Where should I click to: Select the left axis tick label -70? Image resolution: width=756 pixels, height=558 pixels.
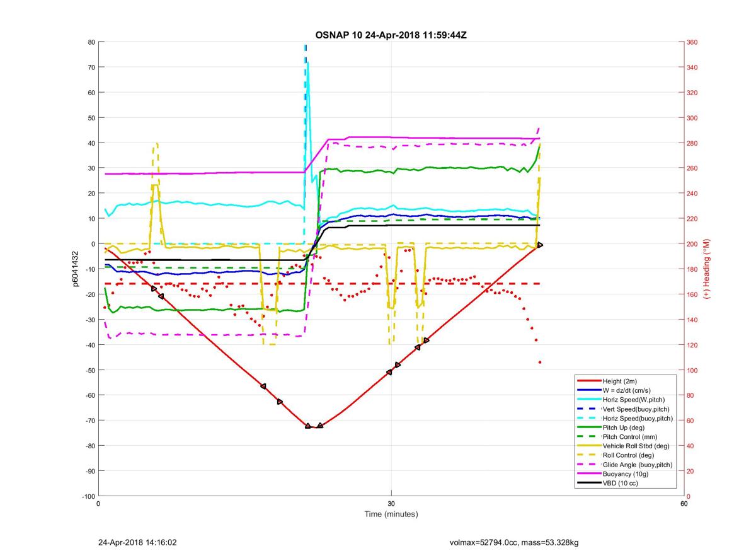(x=90, y=421)
